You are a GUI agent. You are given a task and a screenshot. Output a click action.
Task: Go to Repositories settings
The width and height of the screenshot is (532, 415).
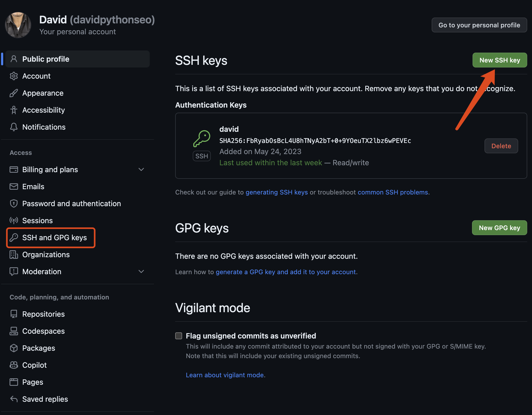tap(44, 314)
